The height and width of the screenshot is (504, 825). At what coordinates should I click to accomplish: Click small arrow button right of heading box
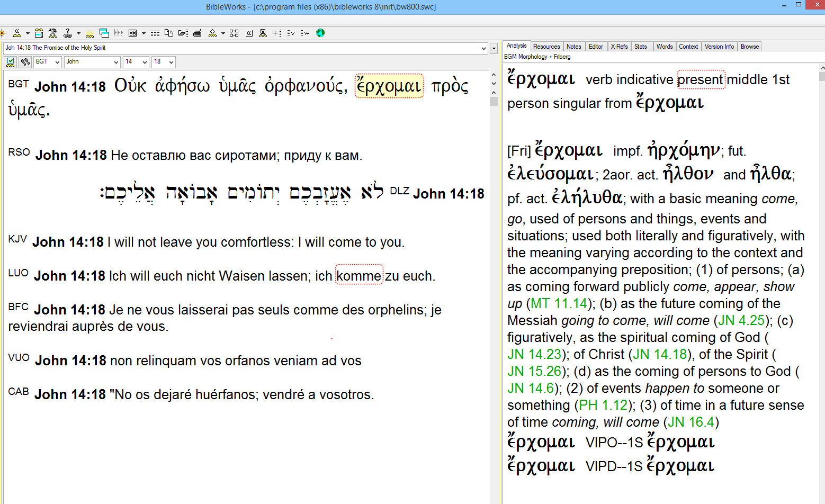point(494,48)
